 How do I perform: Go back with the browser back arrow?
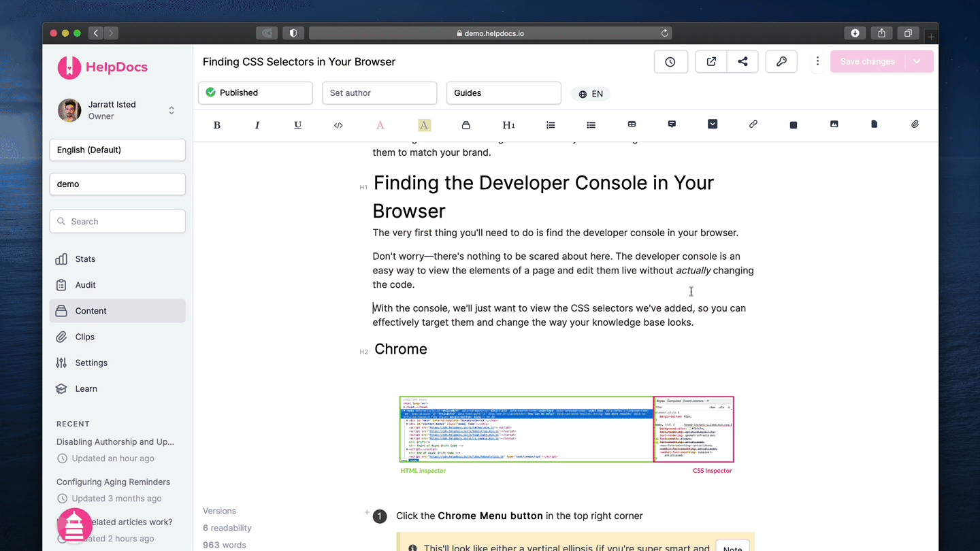[95, 33]
